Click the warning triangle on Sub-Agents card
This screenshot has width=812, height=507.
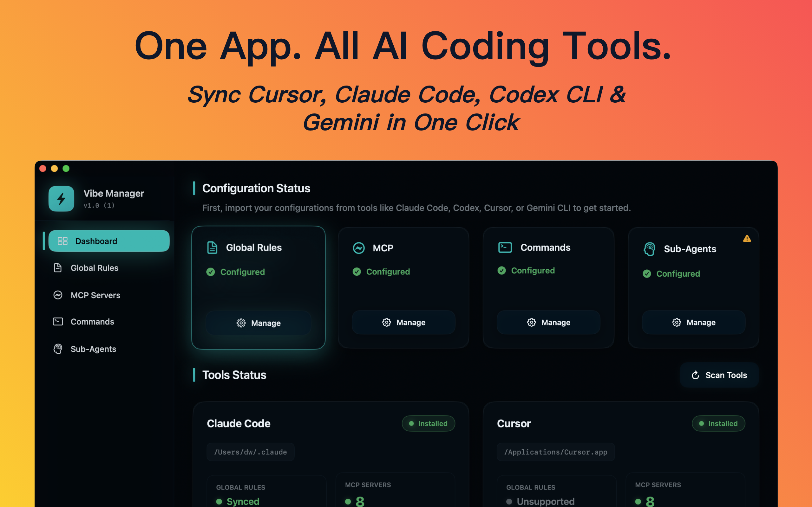[x=747, y=239]
